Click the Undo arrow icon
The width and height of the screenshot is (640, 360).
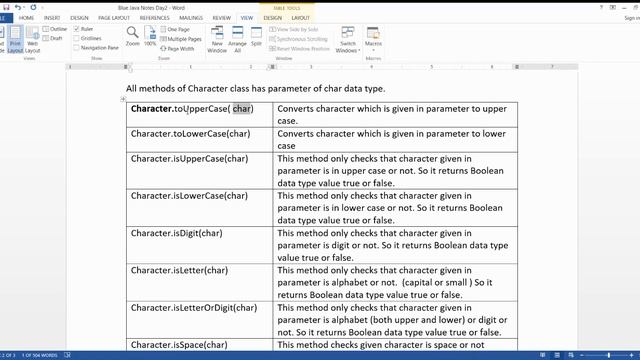pyautogui.click(x=18, y=7)
